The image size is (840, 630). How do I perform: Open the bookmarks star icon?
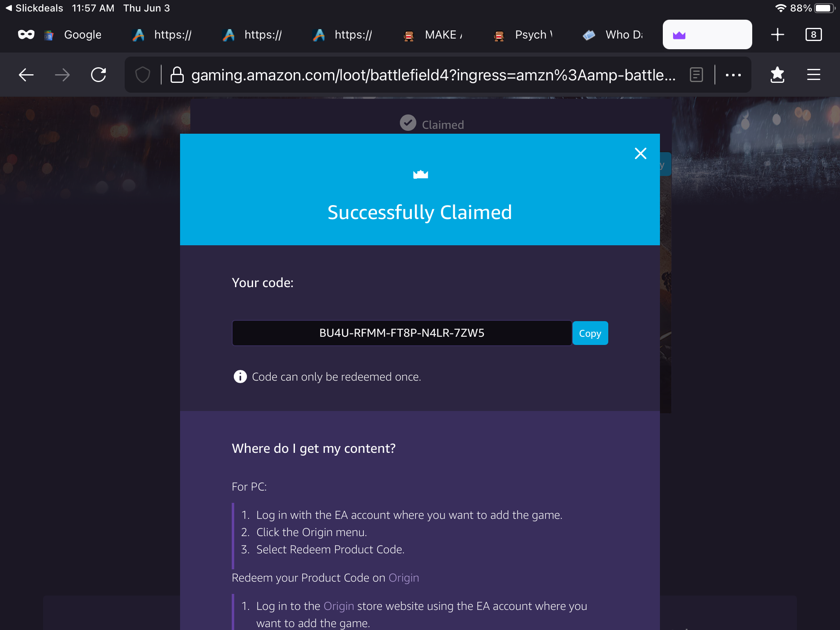[777, 75]
